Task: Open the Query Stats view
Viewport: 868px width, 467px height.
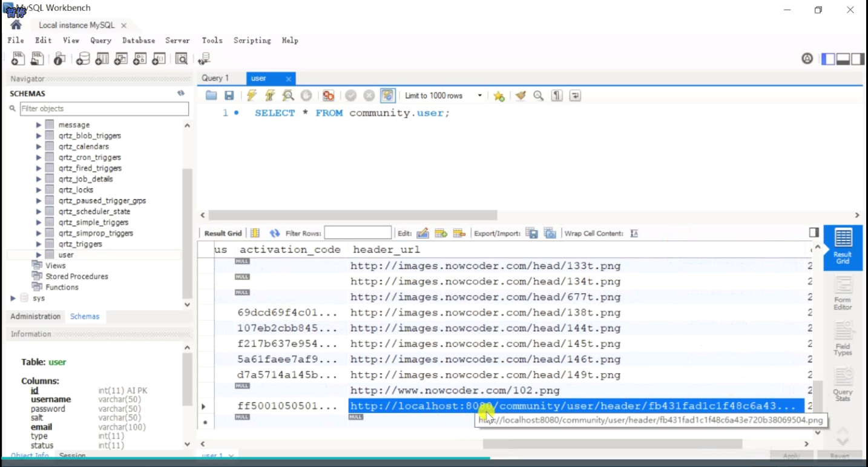Action: point(843,384)
